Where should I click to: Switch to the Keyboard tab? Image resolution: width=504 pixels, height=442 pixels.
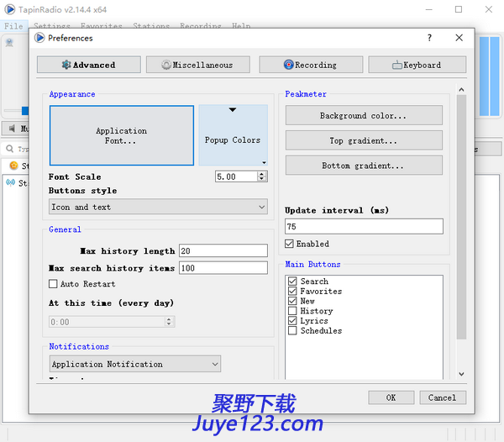point(417,65)
